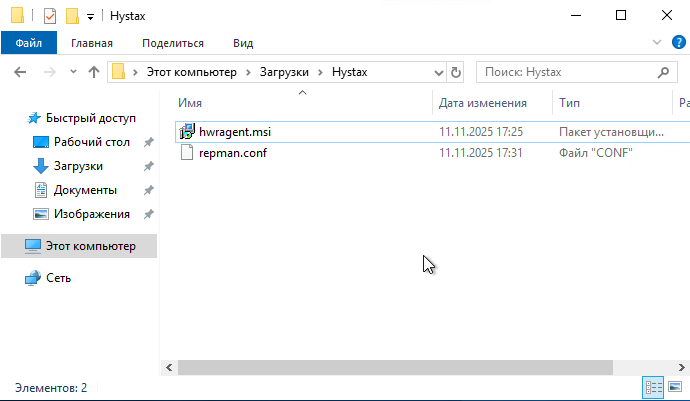Open the Файл menu

(x=28, y=43)
